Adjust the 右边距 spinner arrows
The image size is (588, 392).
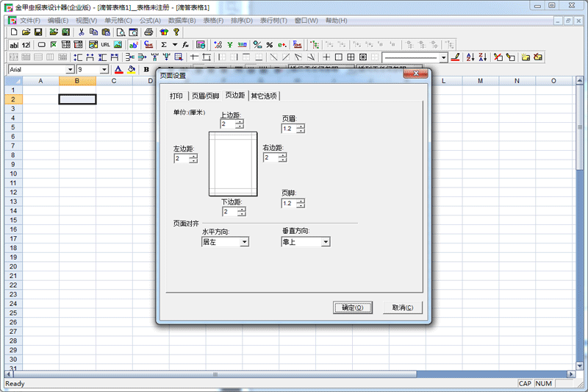282,157
